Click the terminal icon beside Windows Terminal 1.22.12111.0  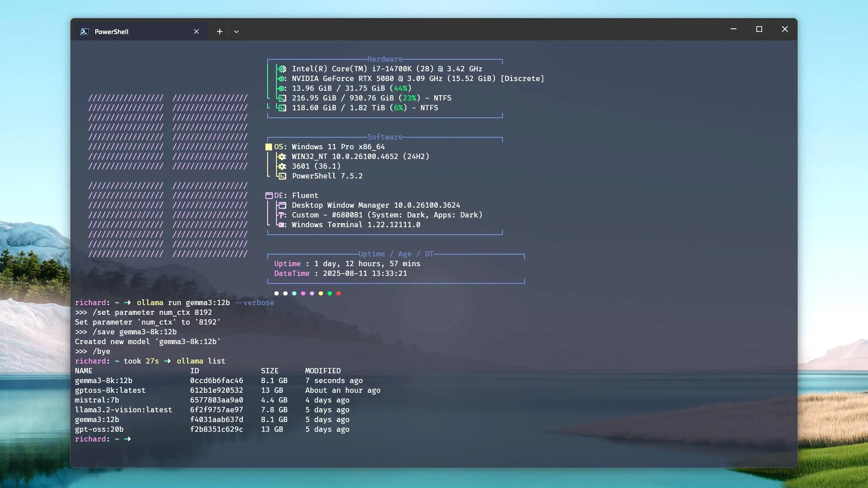click(x=282, y=225)
